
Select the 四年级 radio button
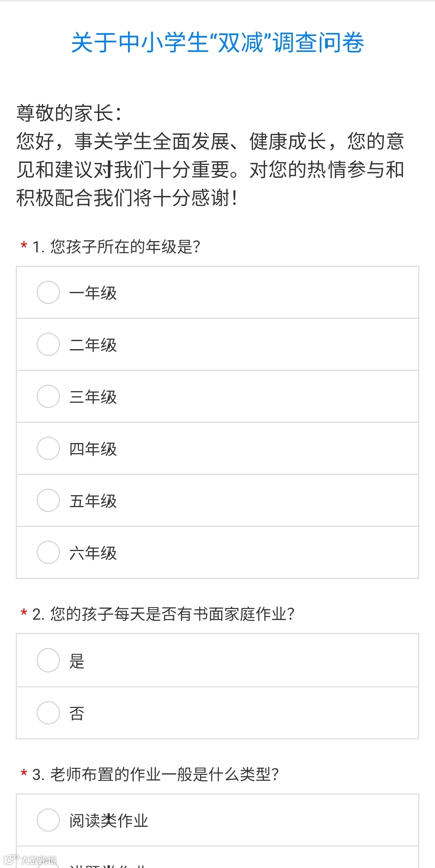pyautogui.click(x=48, y=448)
